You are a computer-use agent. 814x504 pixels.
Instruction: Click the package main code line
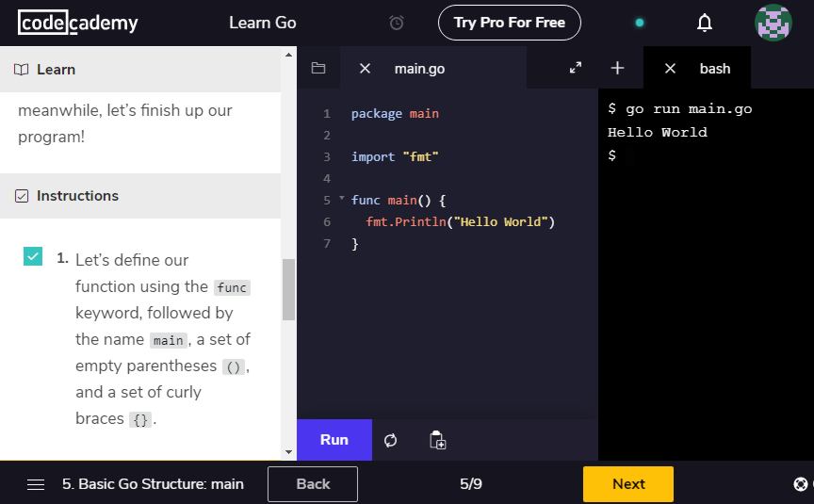[x=395, y=114]
